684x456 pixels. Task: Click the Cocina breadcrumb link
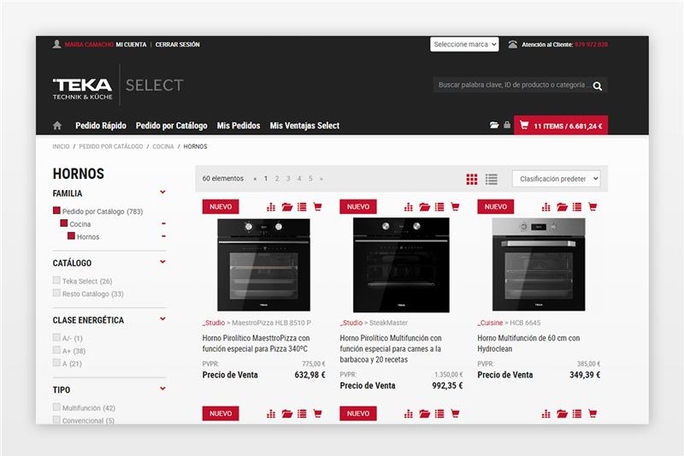(163, 147)
